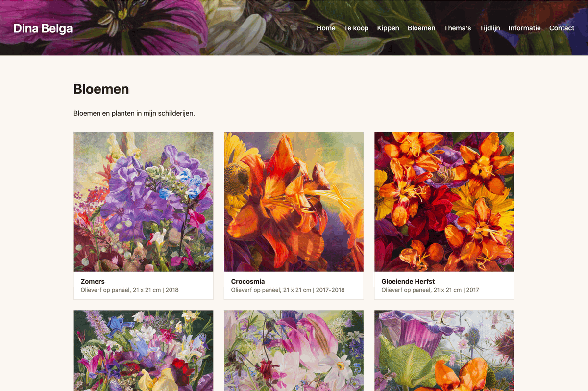Viewport: 588px width, 391px height.
Task: Open the Zomers painting thumbnail
Action: click(x=144, y=202)
